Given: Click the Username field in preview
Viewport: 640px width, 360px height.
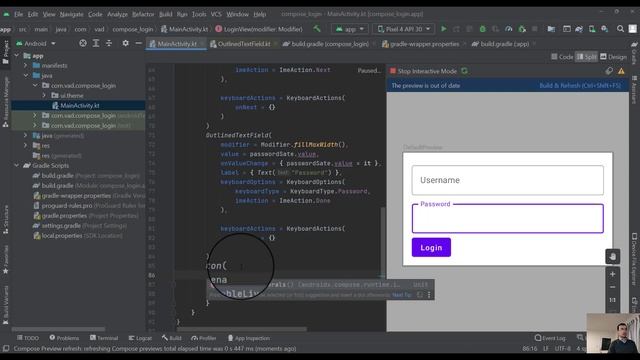Looking at the screenshot, I should pos(507,180).
